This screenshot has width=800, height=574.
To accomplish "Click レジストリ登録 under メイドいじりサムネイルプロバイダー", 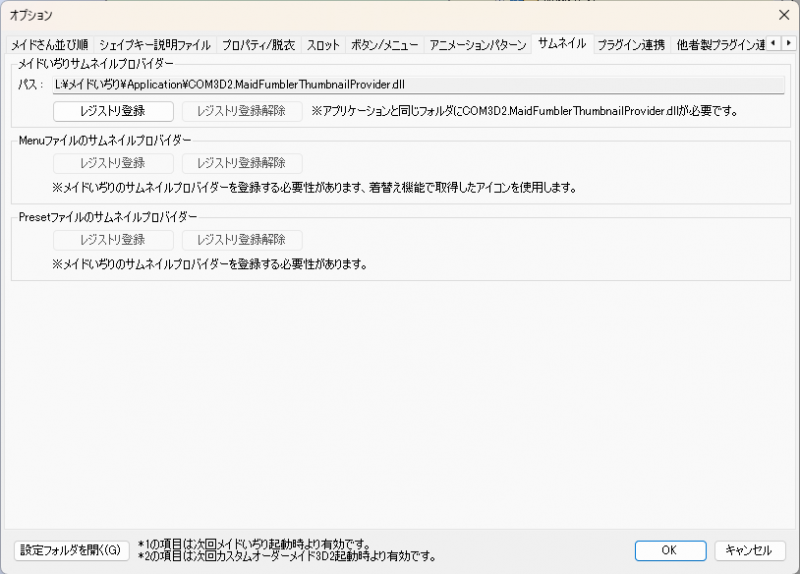I will tap(113, 111).
